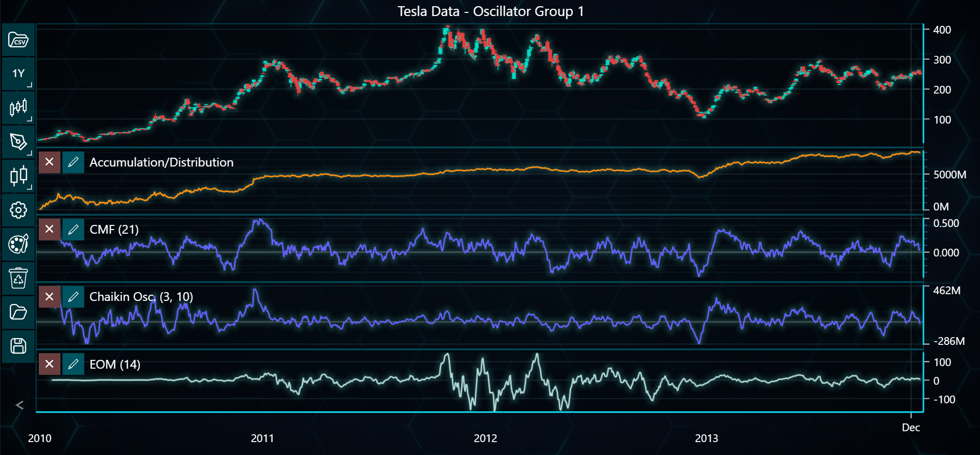Viewport: 980px width, 455px height.
Task: Open the CSV file import tool
Action: pos(19,40)
